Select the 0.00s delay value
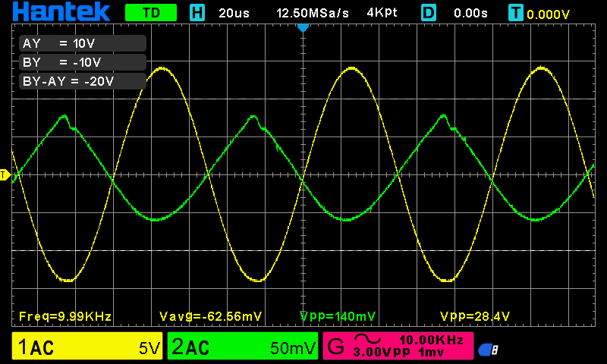 [x=470, y=13]
